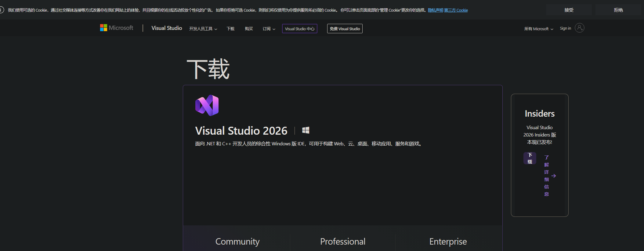Expand the 开发人员工具 dropdown menu
Screen dimensions: 644x251
pos(203,29)
